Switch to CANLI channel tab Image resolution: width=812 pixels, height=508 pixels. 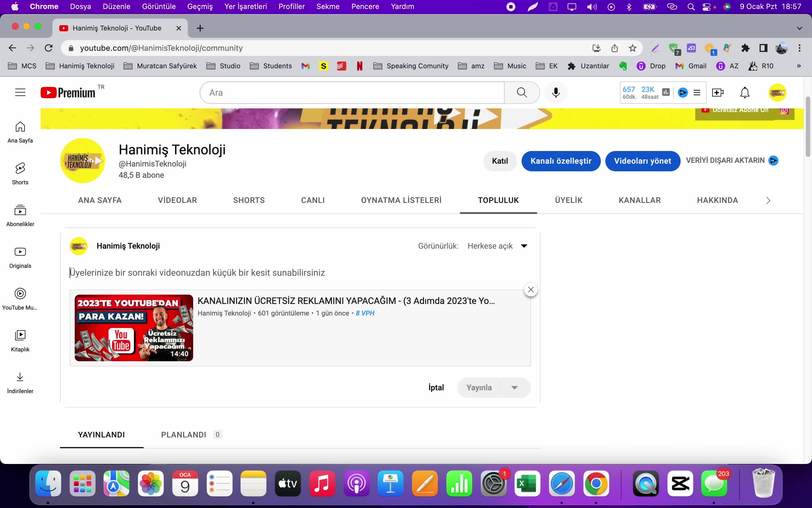(313, 200)
